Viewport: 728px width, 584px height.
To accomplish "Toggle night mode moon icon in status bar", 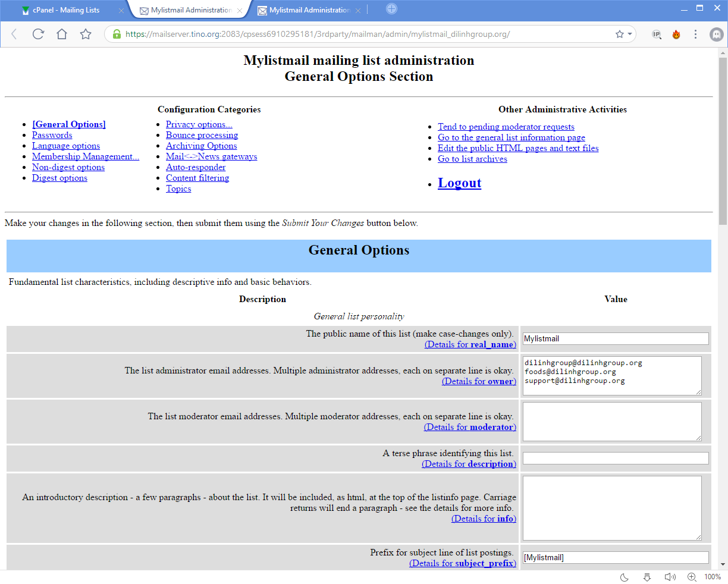I will point(625,577).
